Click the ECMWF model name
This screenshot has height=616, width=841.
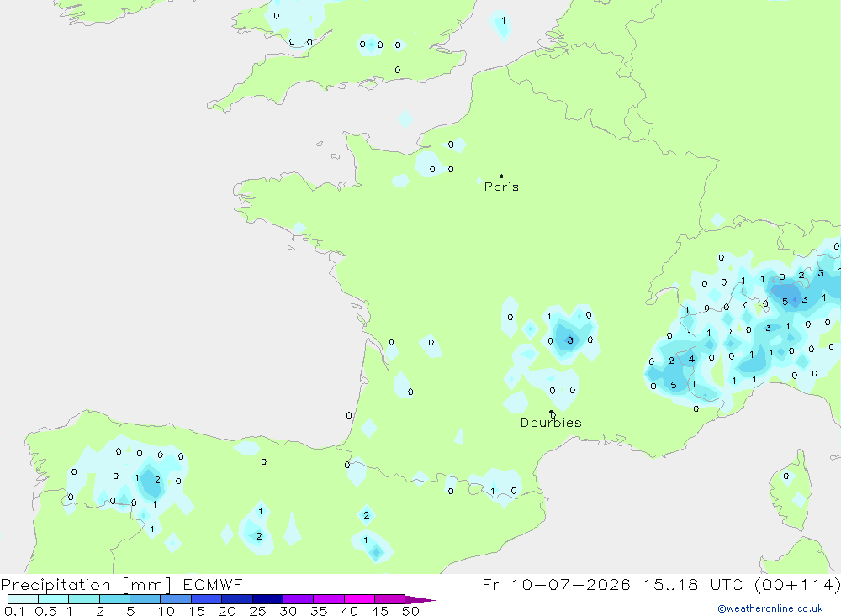pos(213,584)
